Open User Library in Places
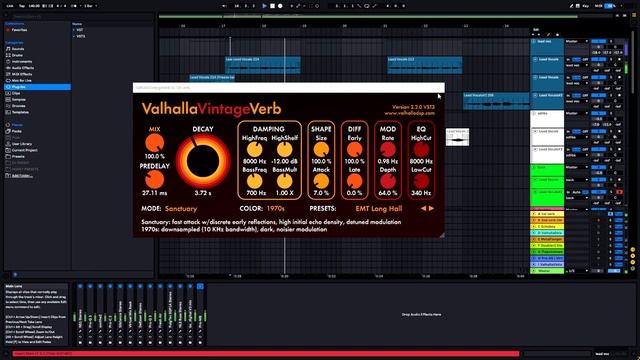This screenshot has height=360, width=640. click(x=22, y=144)
